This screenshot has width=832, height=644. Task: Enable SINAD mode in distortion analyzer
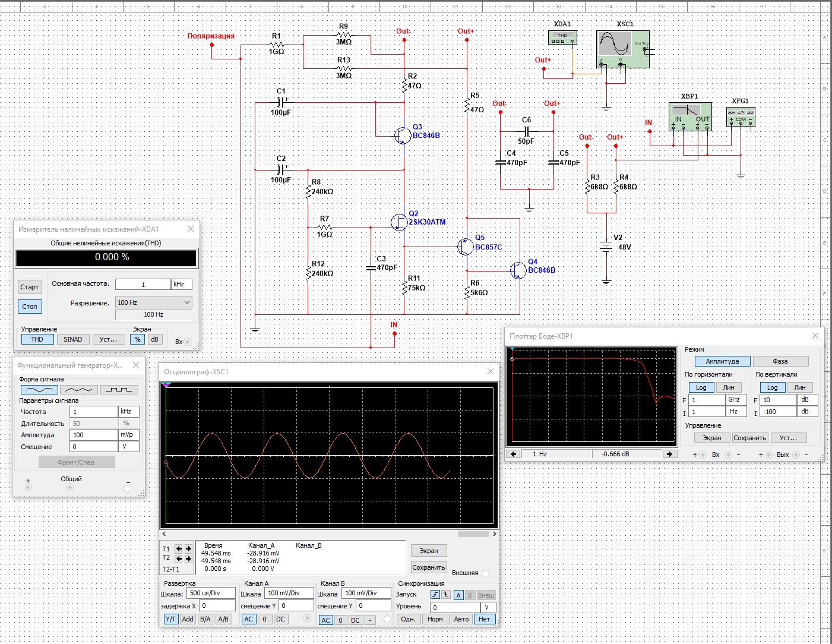coord(73,339)
